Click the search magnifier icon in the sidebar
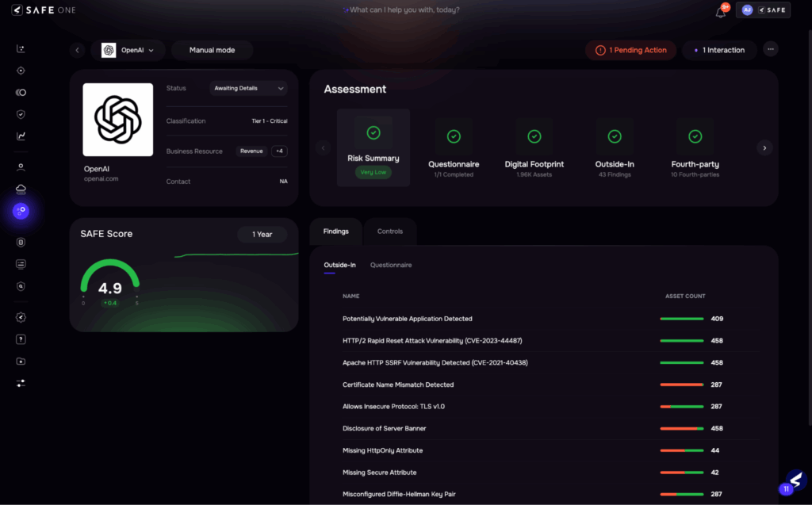 tap(21, 286)
